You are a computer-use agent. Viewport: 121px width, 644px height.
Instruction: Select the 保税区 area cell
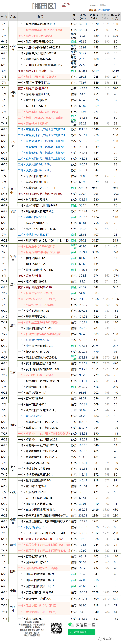click(x=13, y=94)
